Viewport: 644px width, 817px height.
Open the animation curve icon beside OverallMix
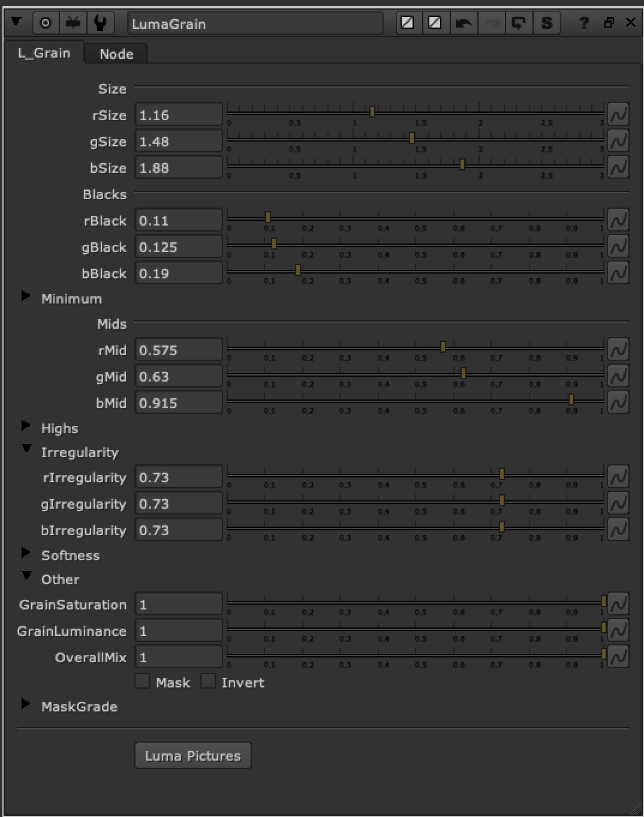click(618, 656)
